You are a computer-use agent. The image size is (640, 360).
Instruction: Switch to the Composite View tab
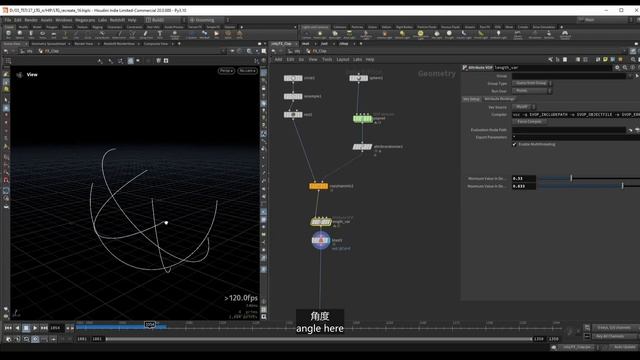pyautogui.click(x=156, y=44)
